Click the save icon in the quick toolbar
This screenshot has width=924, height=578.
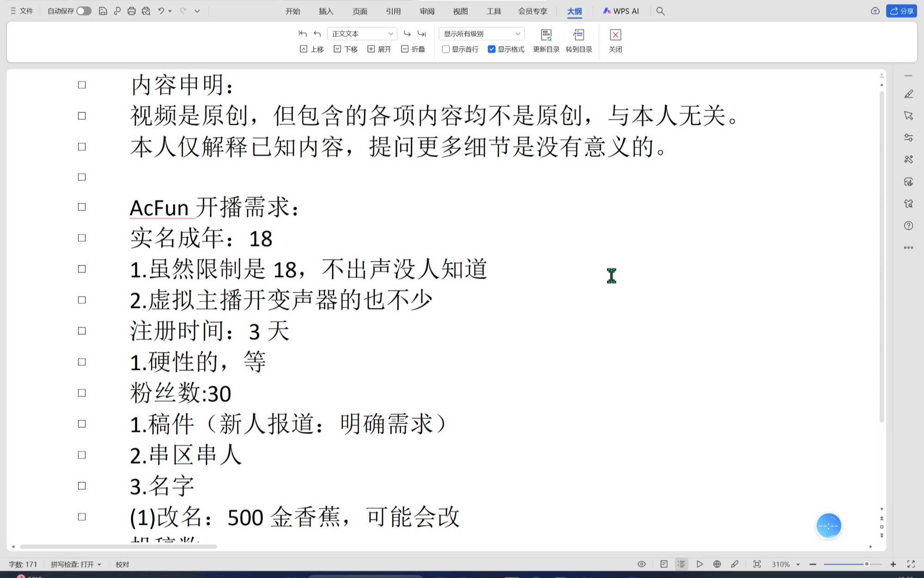103,11
